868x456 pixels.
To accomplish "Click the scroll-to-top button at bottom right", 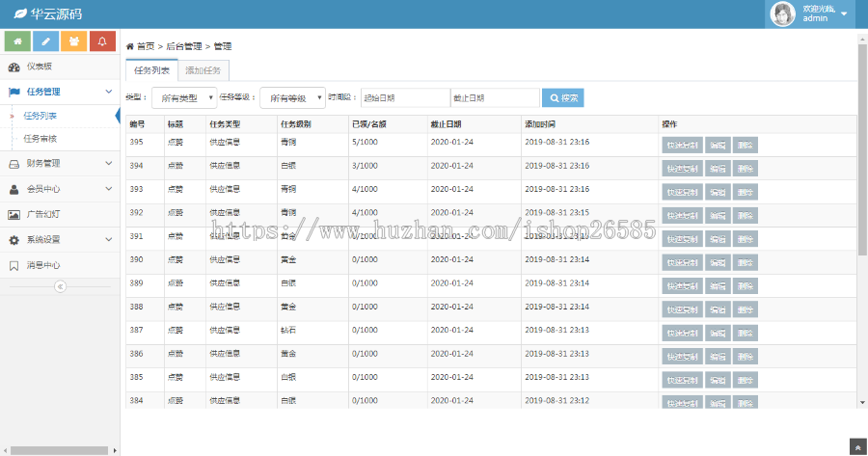I will [857, 447].
